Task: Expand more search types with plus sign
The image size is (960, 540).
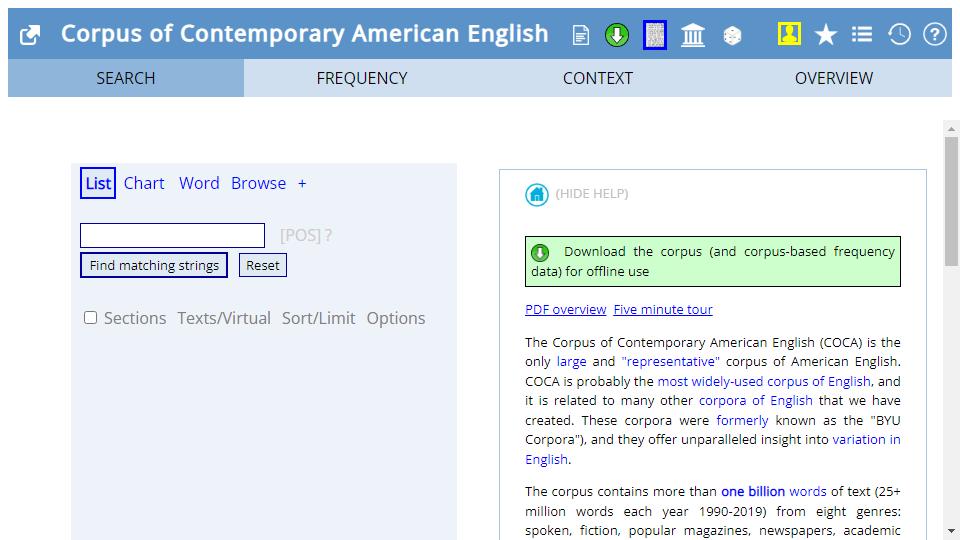Action: [302, 184]
